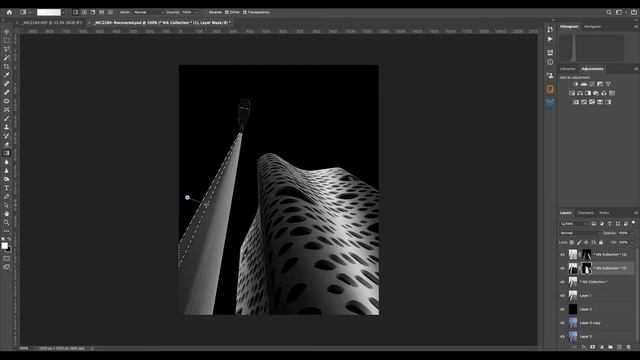This screenshot has width=640, height=360.
Task: Select the Blur tool
Action: click(x=7, y=162)
